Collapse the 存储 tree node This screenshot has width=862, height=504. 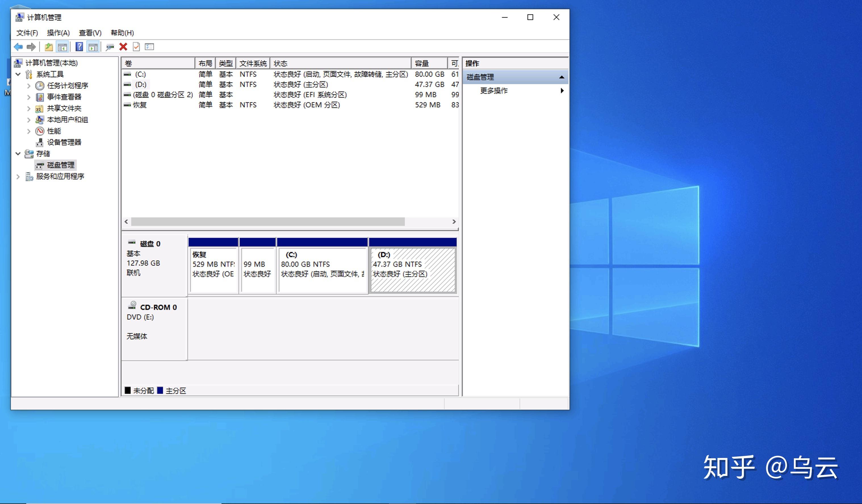[18, 154]
